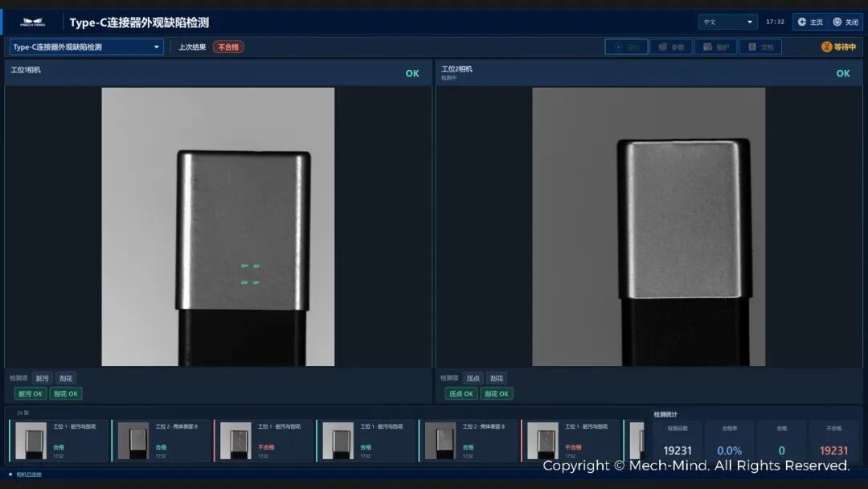The height and width of the screenshot is (489, 868).
Task: Click the Mech-Mind logo in the header
Action: click(x=32, y=23)
